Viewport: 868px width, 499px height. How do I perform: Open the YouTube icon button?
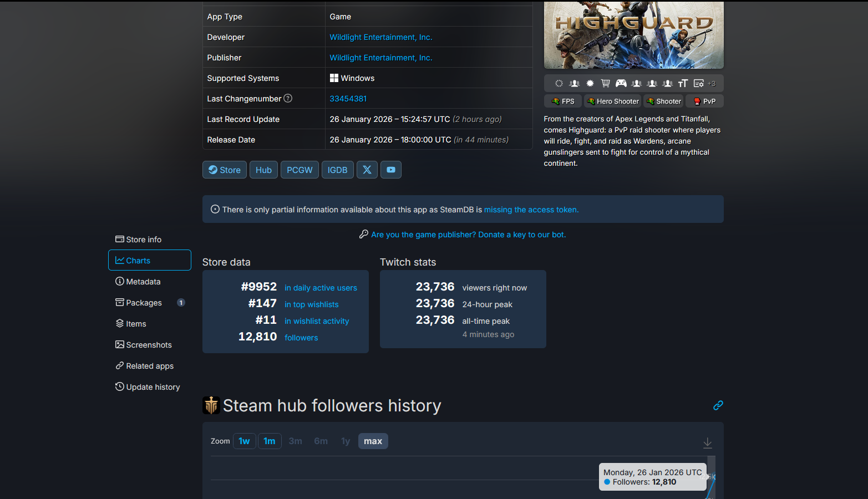tap(391, 170)
